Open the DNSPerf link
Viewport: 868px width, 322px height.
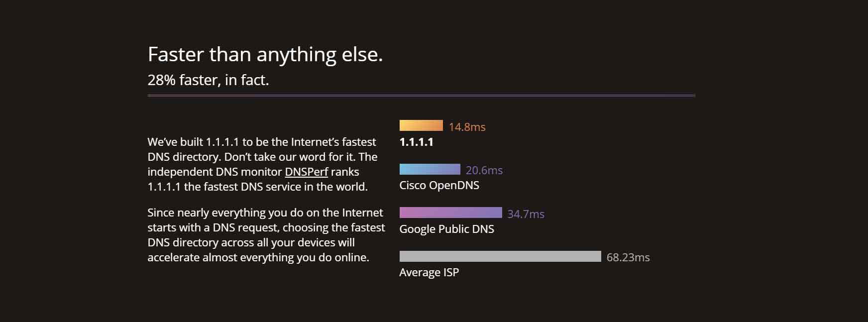(306, 172)
